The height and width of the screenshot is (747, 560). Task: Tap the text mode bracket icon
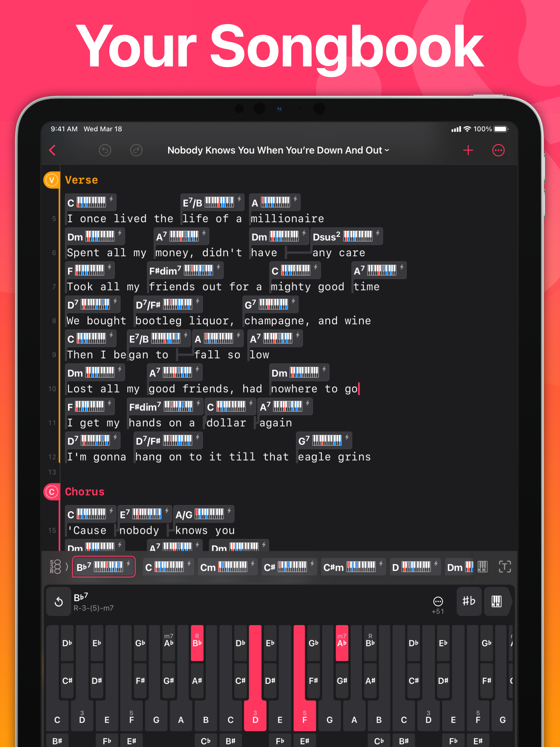[504, 567]
